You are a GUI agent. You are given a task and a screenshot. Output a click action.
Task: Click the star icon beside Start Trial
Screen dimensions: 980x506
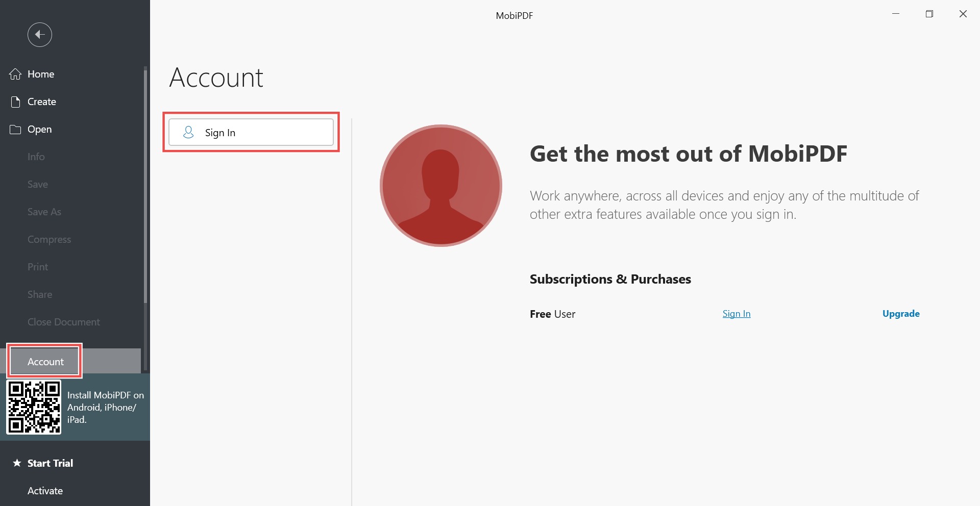tap(17, 463)
